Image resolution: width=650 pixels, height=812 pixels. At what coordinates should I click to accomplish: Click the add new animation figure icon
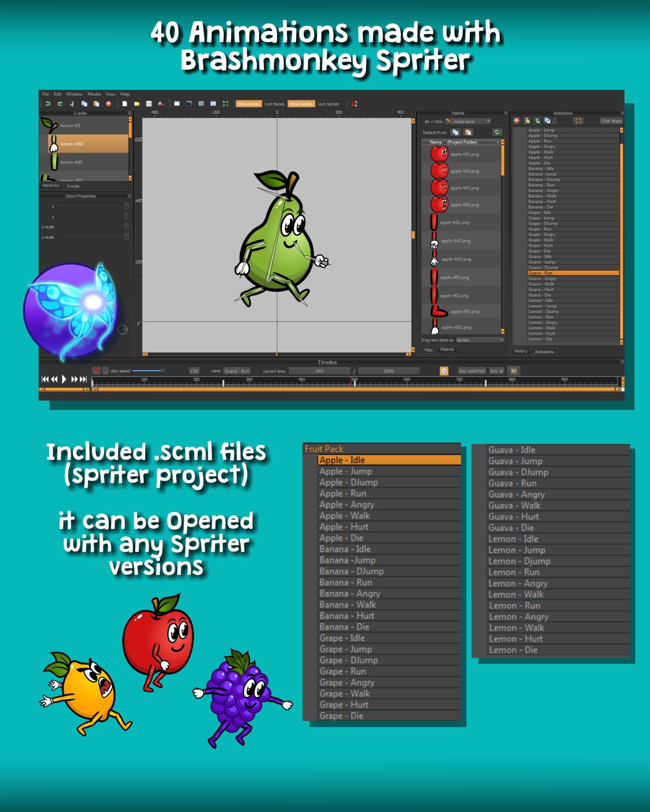click(527, 121)
